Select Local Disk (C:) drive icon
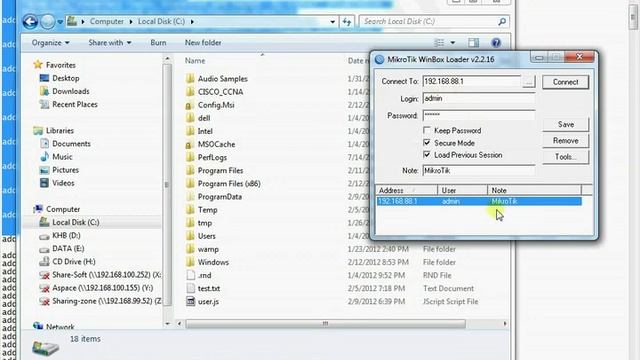This screenshot has width=640, height=360. coord(44,222)
